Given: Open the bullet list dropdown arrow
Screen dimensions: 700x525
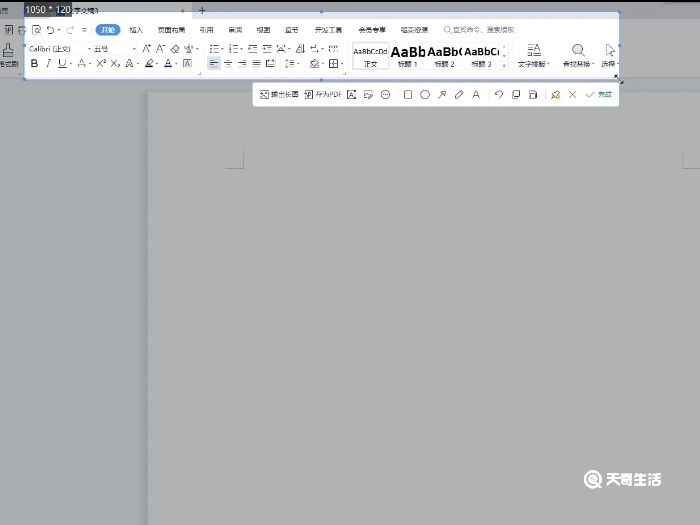Looking at the screenshot, I should click(x=222, y=49).
